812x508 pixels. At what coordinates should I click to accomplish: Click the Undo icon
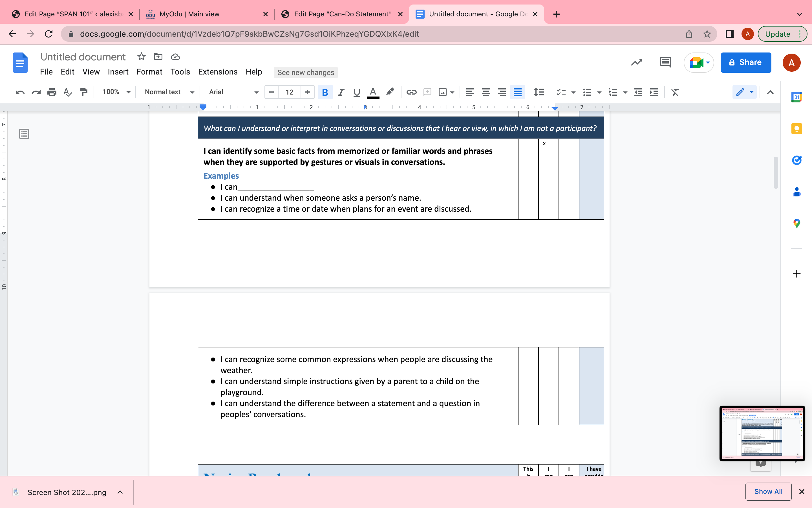coord(20,92)
